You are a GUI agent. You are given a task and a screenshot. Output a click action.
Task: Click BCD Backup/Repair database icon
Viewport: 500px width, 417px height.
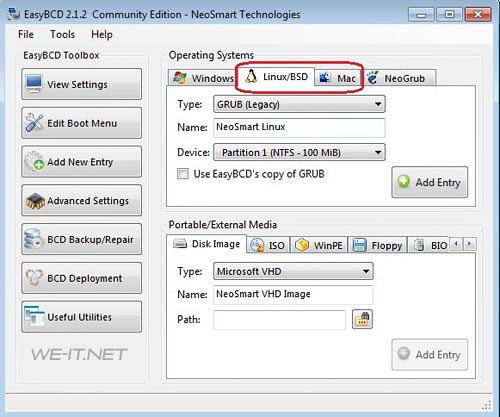pos(33,239)
